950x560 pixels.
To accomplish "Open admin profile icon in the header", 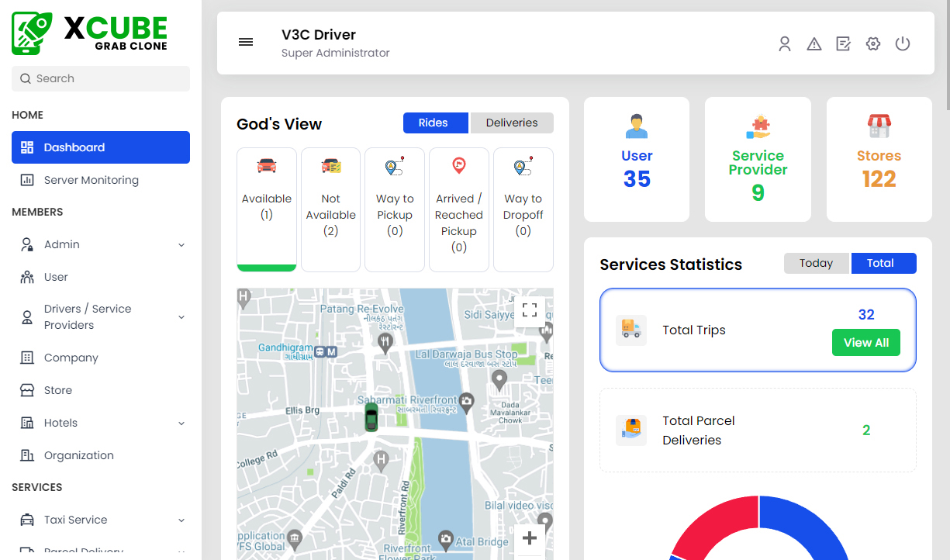I will 785,44.
